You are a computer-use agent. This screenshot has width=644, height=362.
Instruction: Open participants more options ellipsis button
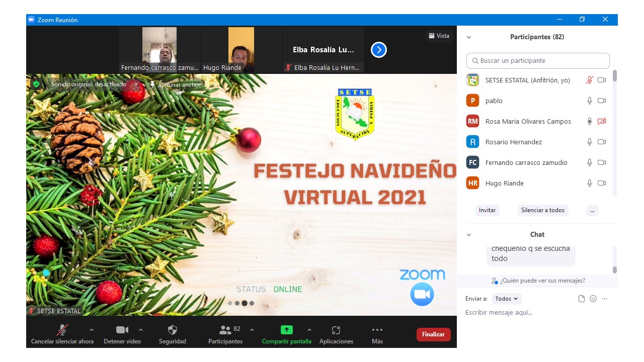[592, 210]
